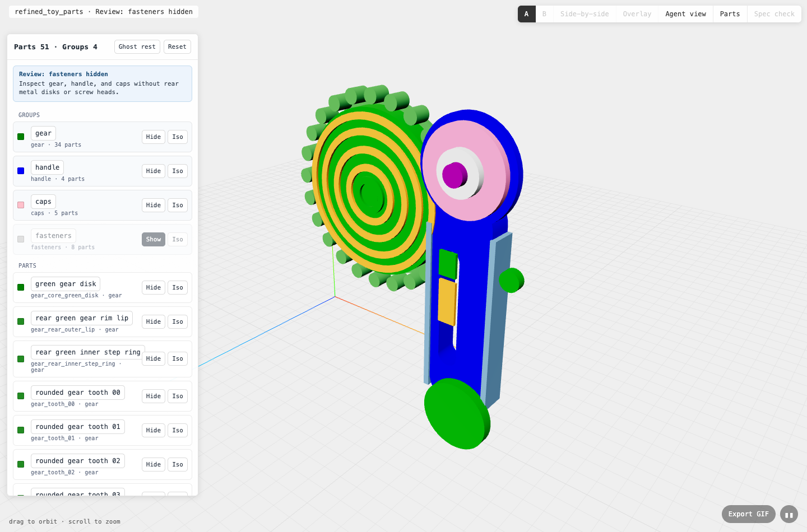The height and width of the screenshot is (532, 807).
Task: Click the 'Review: fasteners hidden' notice text
Action: pos(63,74)
